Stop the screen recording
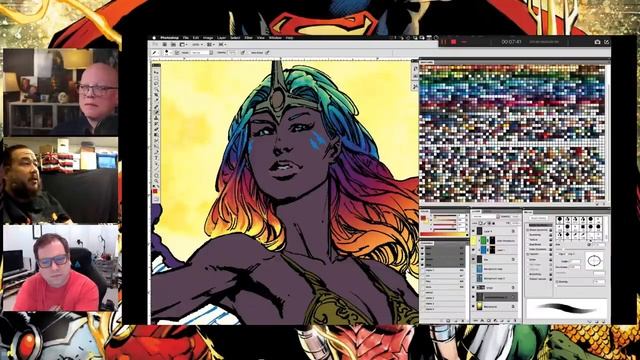640x360 pixels. coord(453,42)
